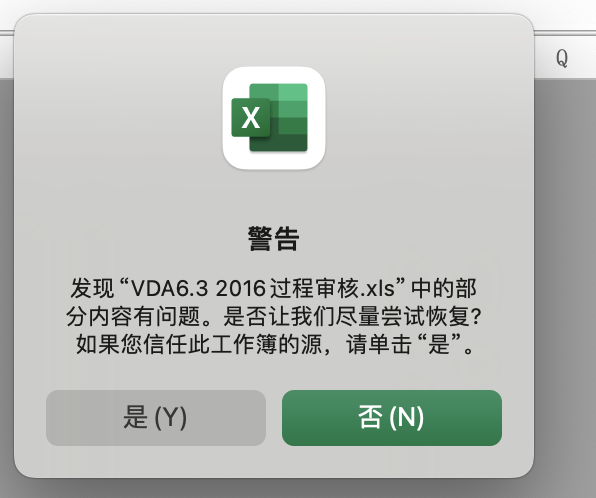Viewport: 596px width, 498px height.
Task: Click the text 中的部 after the filename
Action: pyautogui.click(x=444, y=289)
